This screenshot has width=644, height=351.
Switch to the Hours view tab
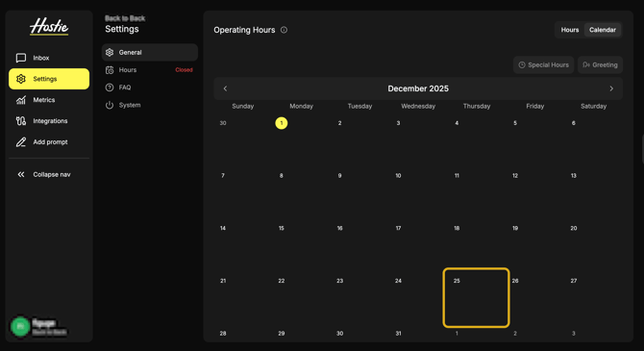(570, 30)
